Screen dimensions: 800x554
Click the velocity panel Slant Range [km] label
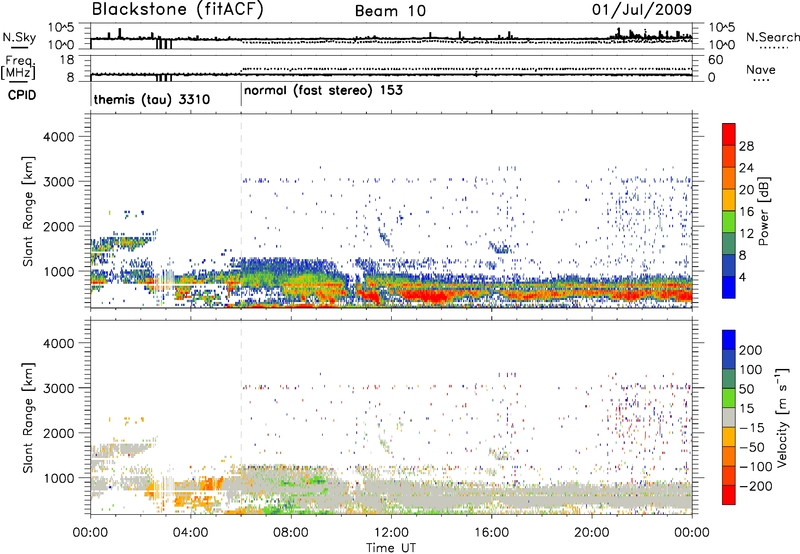pyautogui.click(x=28, y=418)
